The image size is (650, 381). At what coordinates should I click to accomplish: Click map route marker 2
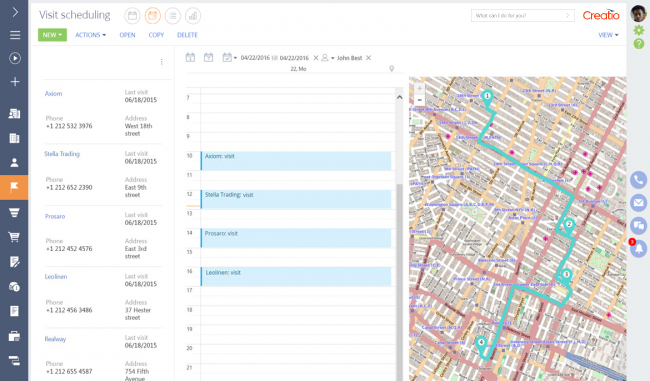[x=569, y=226]
